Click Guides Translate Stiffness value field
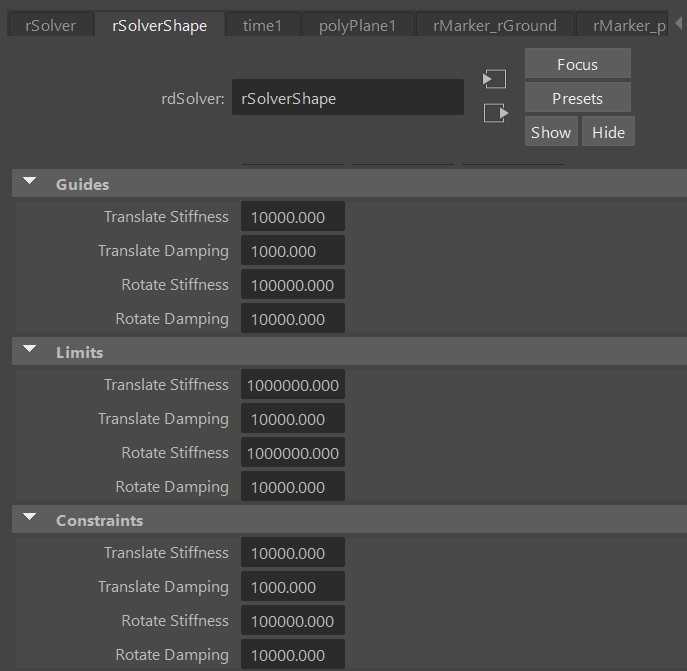 [292, 217]
